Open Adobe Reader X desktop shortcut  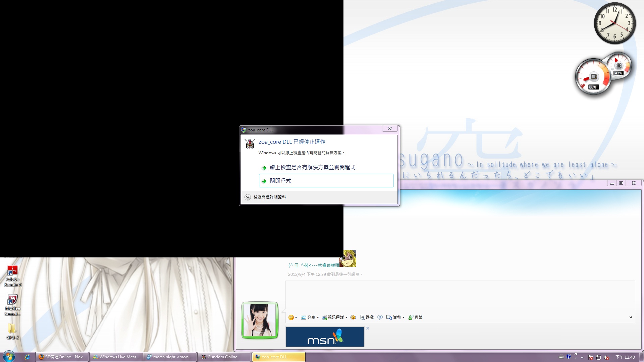coord(12,276)
